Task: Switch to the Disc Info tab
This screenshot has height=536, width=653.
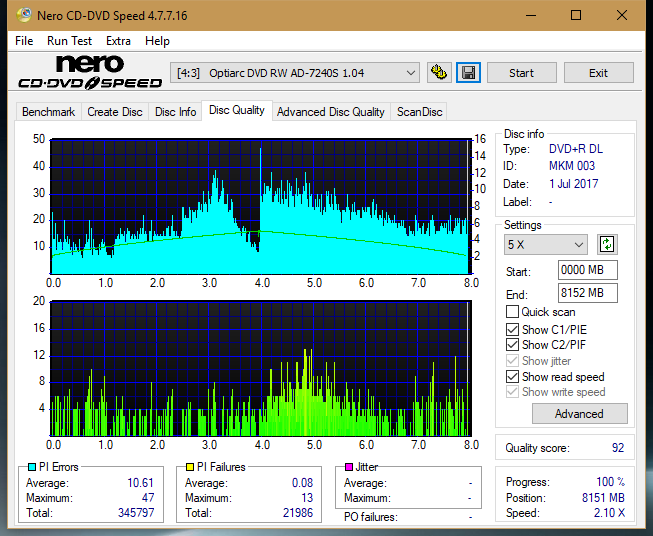Action: pos(175,112)
